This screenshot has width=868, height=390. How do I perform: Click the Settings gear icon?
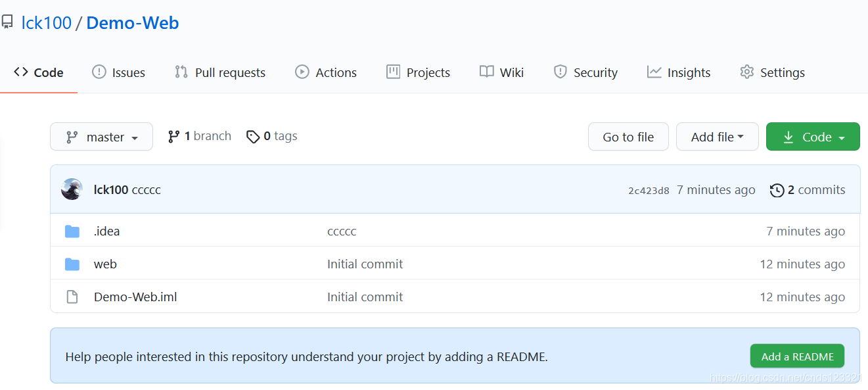[x=746, y=72]
